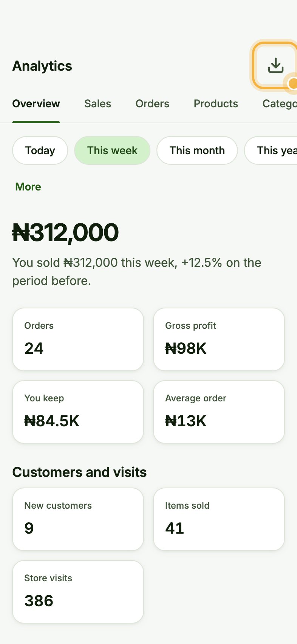The width and height of the screenshot is (297, 644).
Task: View the Gross profit card
Action: tap(219, 339)
